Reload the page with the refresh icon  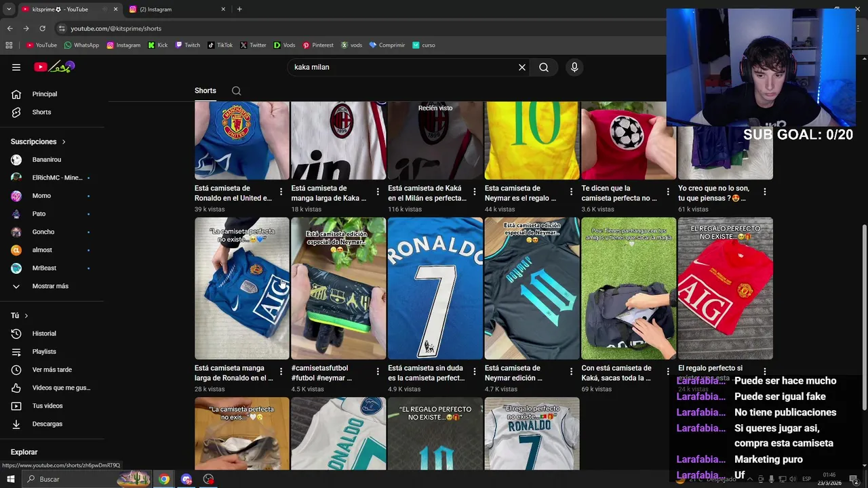42,28
